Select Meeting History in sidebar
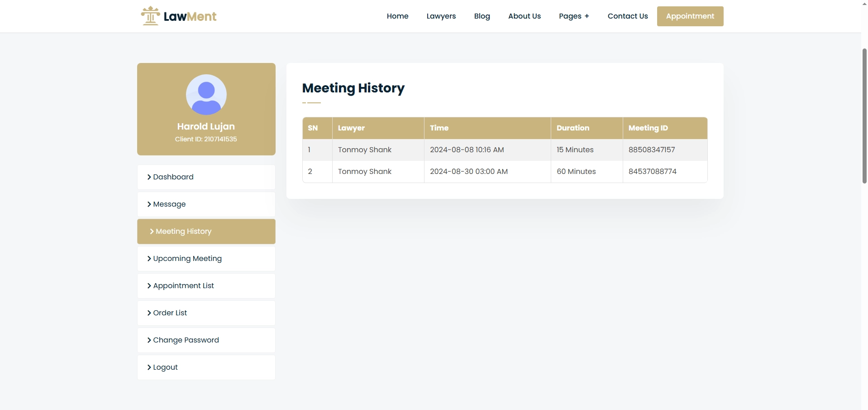The height and width of the screenshot is (410, 868). tap(206, 232)
